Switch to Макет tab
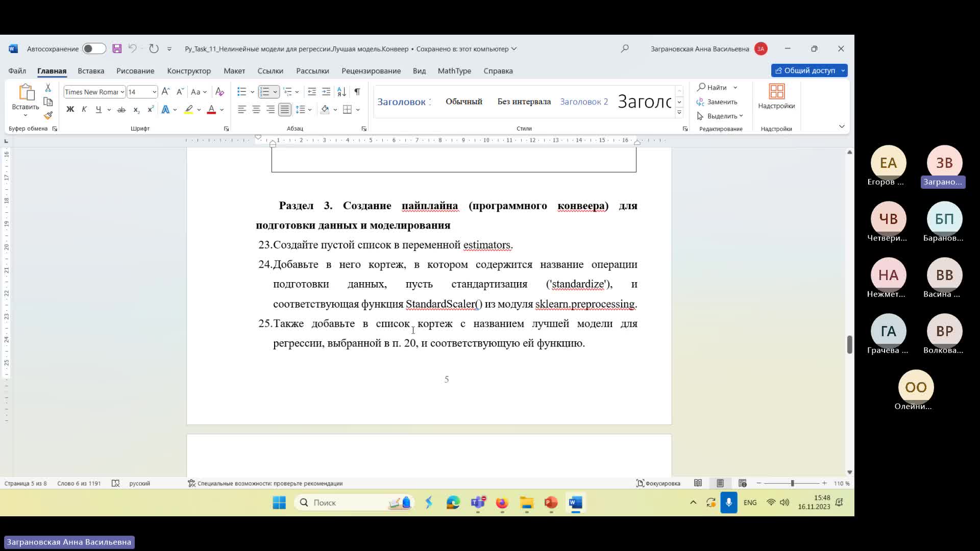 234,70
